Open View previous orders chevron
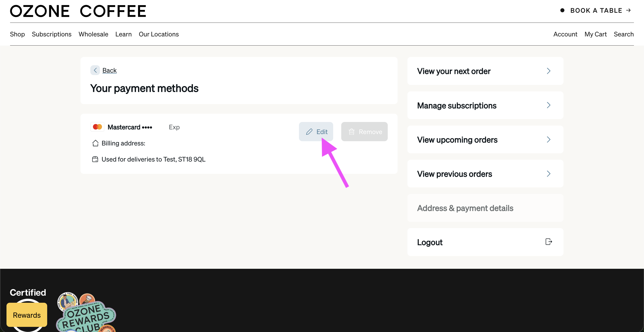 (x=549, y=174)
